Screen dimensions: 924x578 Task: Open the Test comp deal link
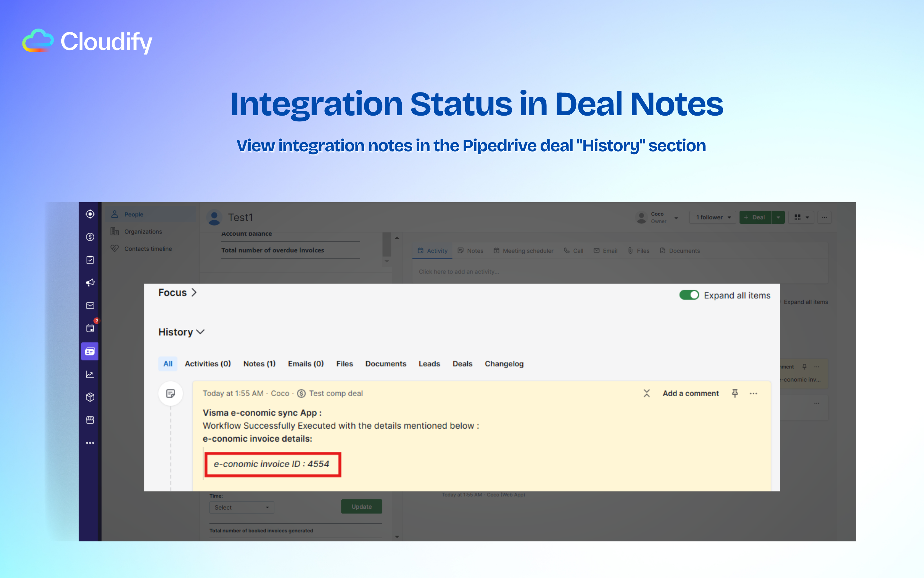tap(336, 393)
